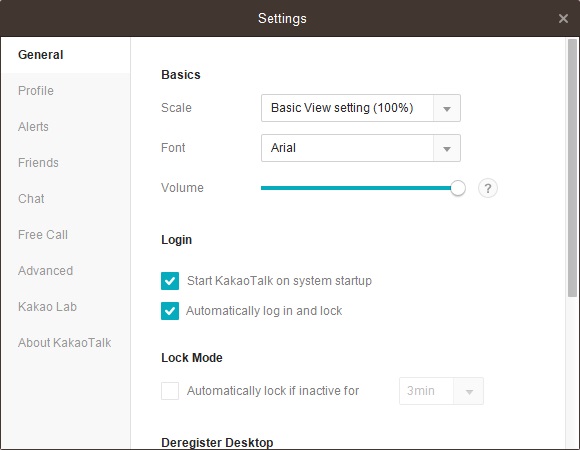The width and height of the screenshot is (580, 450).
Task: Enable Automatically lock if inactive checkbox
Action: coord(170,391)
